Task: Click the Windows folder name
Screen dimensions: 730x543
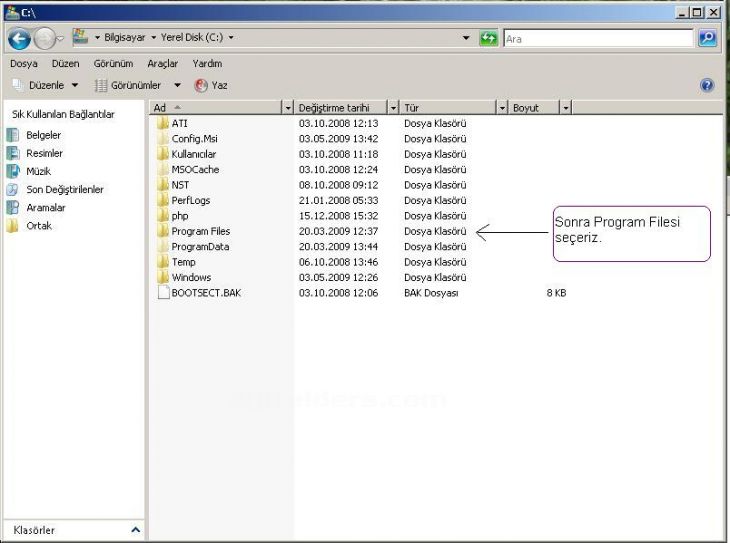Action: tap(191, 277)
